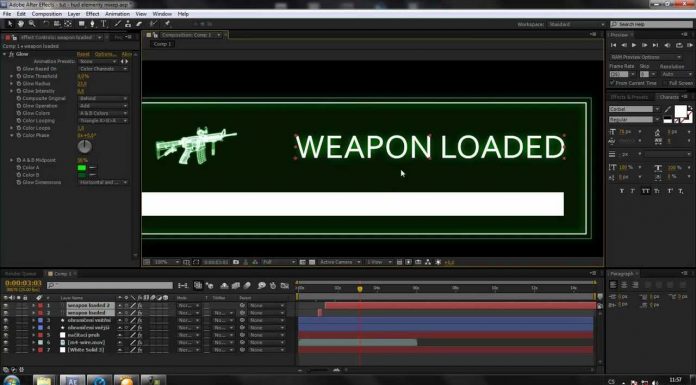
Task: Open the Animation menu
Action: pyautogui.click(x=117, y=14)
